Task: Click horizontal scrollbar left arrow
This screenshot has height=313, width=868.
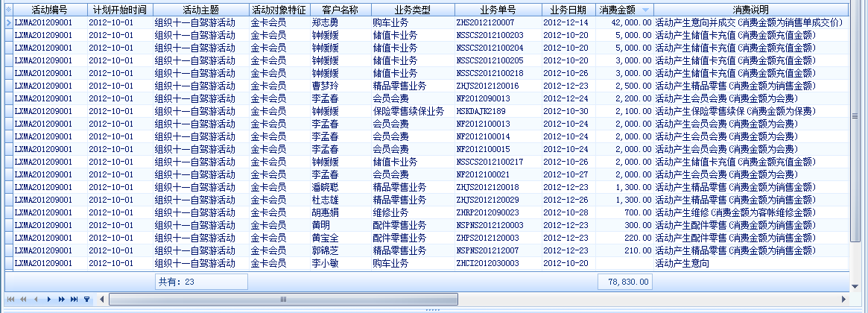Action: click(102, 299)
